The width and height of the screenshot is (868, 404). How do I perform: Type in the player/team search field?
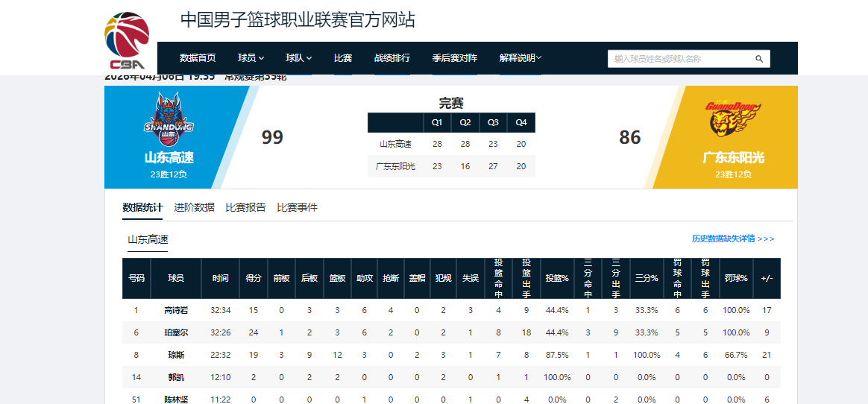click(x=680, y=59)
